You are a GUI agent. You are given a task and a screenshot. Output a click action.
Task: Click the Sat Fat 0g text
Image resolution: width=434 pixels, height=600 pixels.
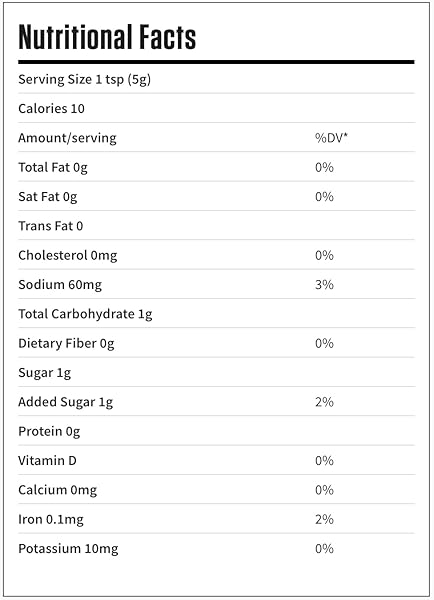click(48, 197)
